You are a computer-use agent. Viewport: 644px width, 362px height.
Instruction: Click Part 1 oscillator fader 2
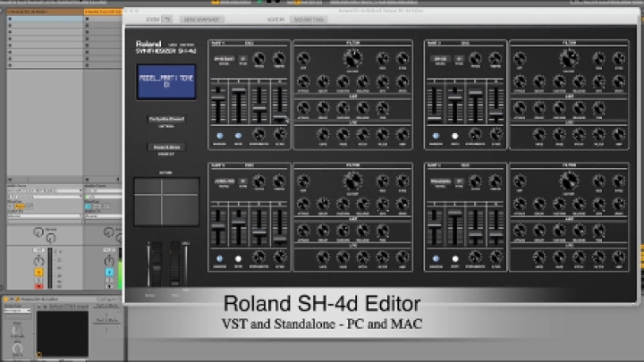click(239, 104)
